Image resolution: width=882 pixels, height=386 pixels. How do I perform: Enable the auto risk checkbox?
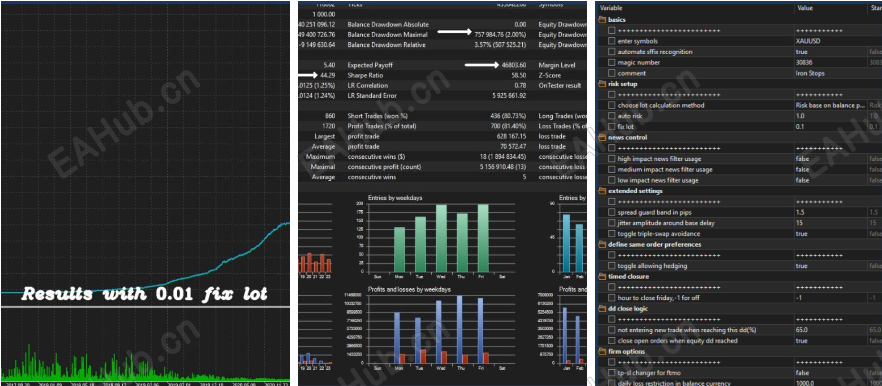(612, 116)
